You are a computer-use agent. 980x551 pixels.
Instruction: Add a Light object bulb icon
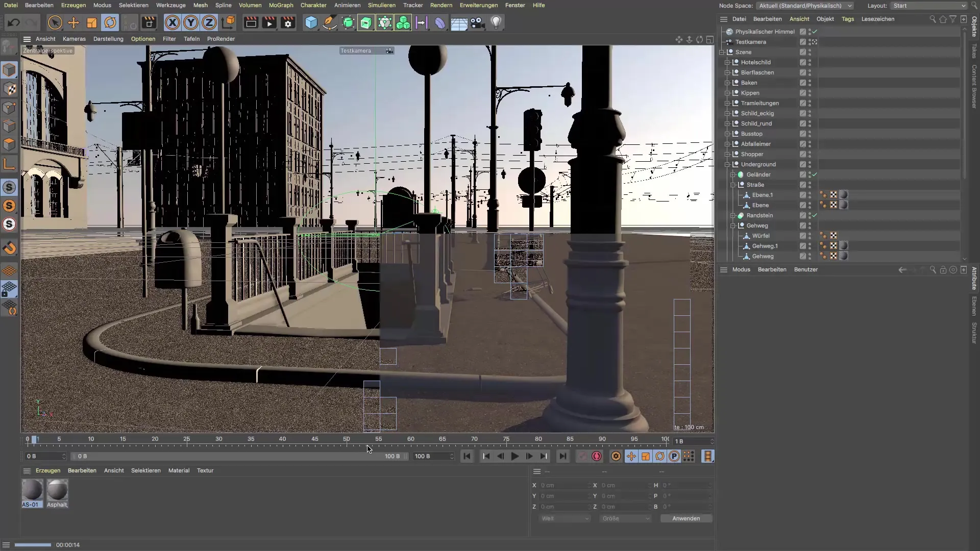point(496,22)
